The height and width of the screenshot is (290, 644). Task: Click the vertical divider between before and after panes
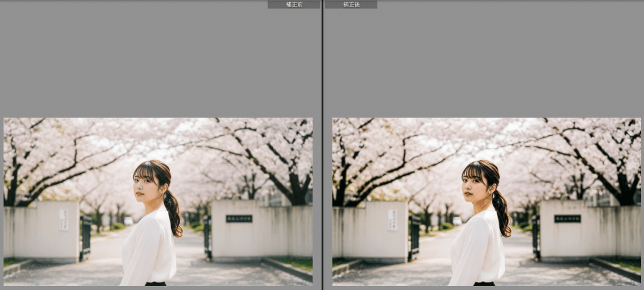(322, 145)
